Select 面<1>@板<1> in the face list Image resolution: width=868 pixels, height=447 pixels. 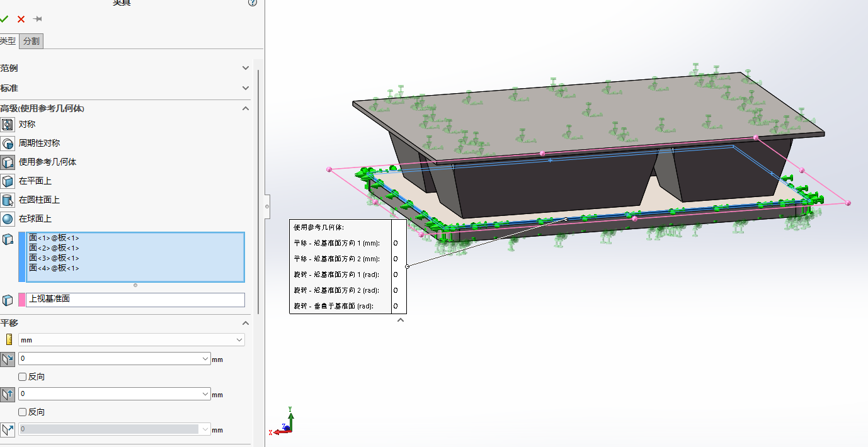(x=54, y=238)
